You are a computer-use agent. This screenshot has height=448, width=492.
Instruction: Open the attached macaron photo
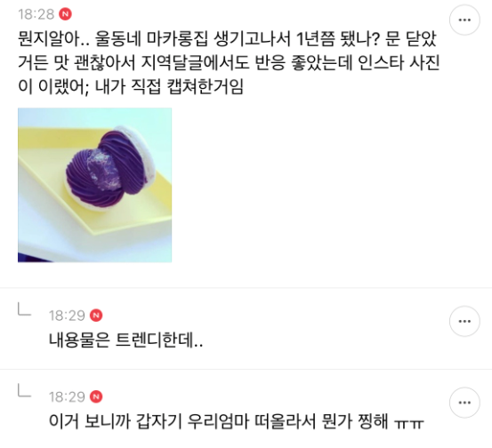click(x=95, y=185)
